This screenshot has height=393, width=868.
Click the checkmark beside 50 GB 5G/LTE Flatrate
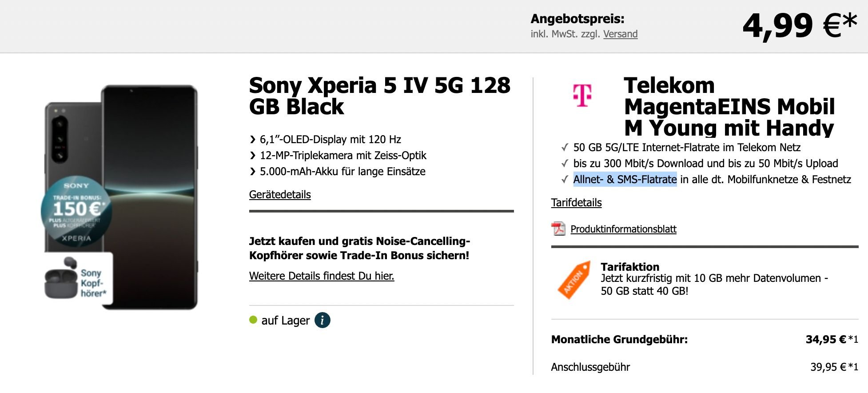(565, 147)
